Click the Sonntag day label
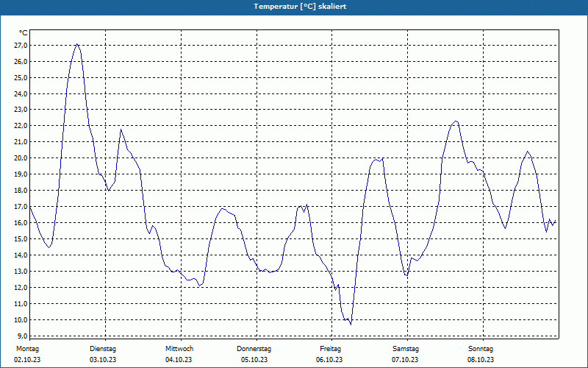 (481, 349)
